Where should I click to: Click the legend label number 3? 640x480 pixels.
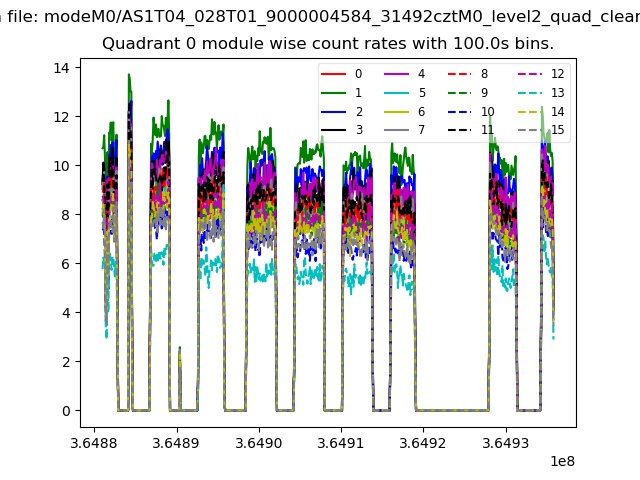click(358, 131)
